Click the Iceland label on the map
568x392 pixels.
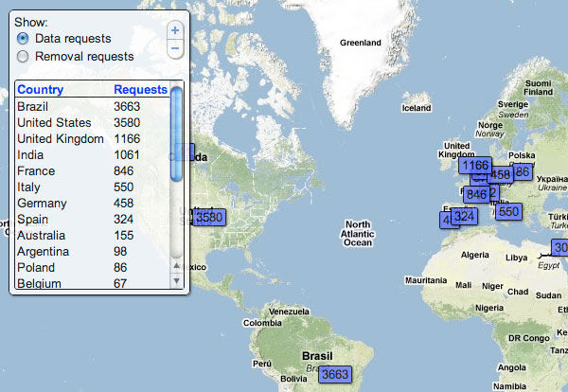tap(417, 108)
